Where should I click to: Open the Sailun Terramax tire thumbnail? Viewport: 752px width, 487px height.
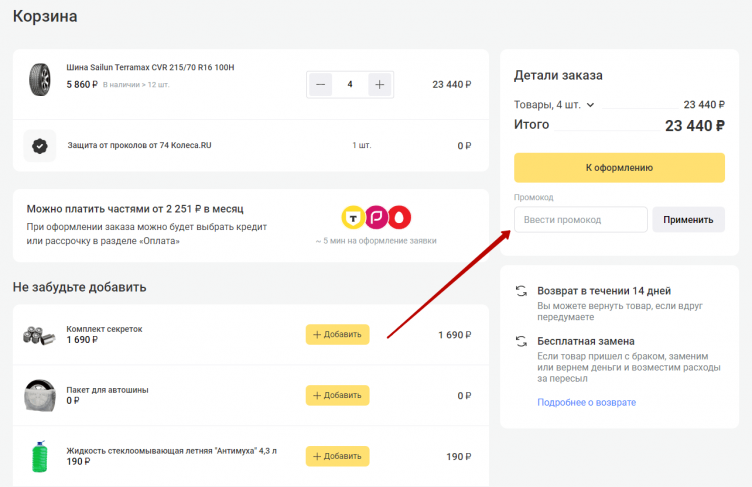(x=39, y=80)
